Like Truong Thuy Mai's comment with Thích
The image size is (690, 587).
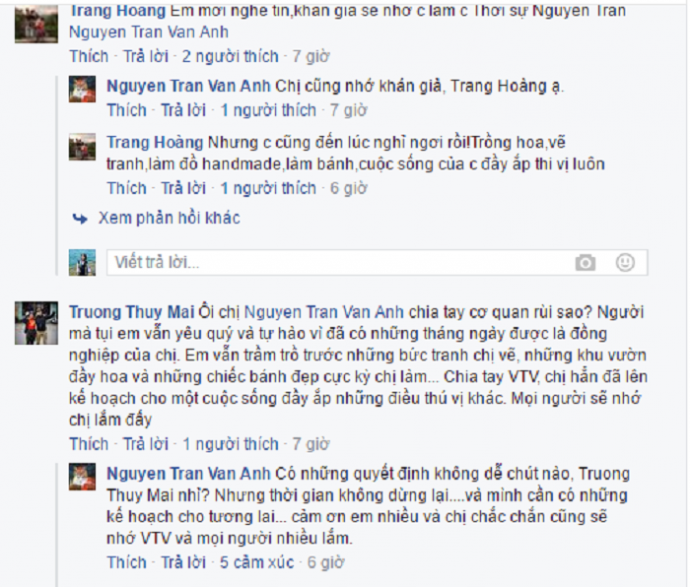(88, 444)
